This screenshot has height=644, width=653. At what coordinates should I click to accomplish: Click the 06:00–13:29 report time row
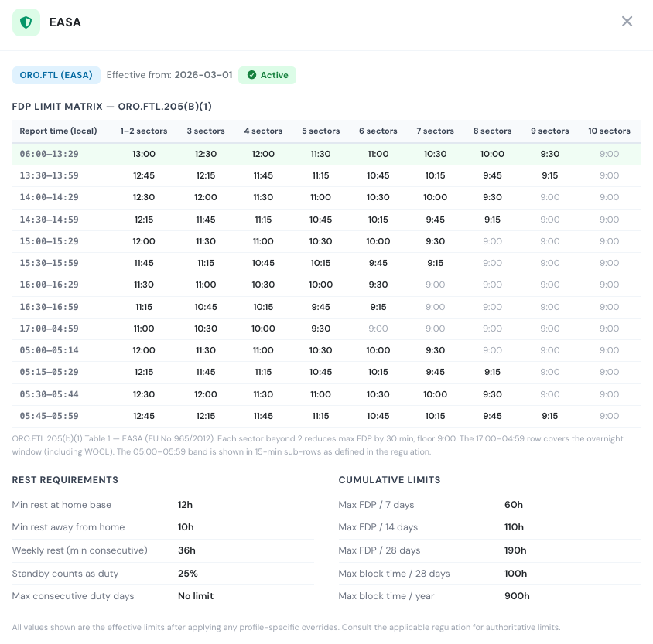pyautogui.click(x=326, y=154)
